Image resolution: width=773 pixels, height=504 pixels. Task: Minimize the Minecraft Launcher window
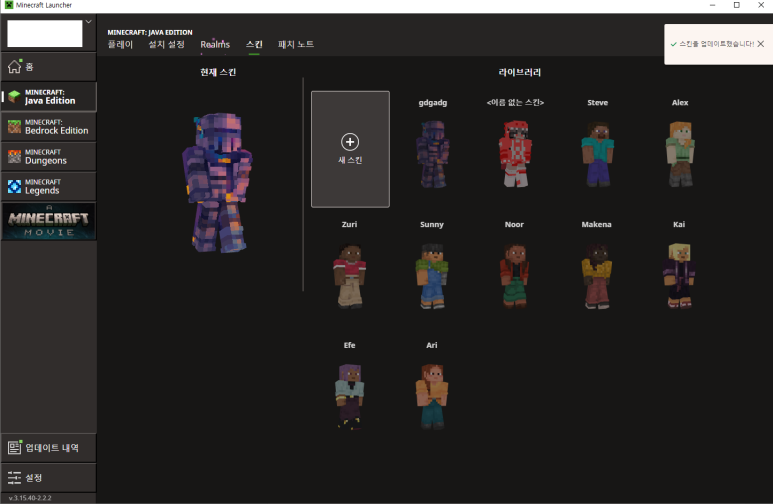712,5
